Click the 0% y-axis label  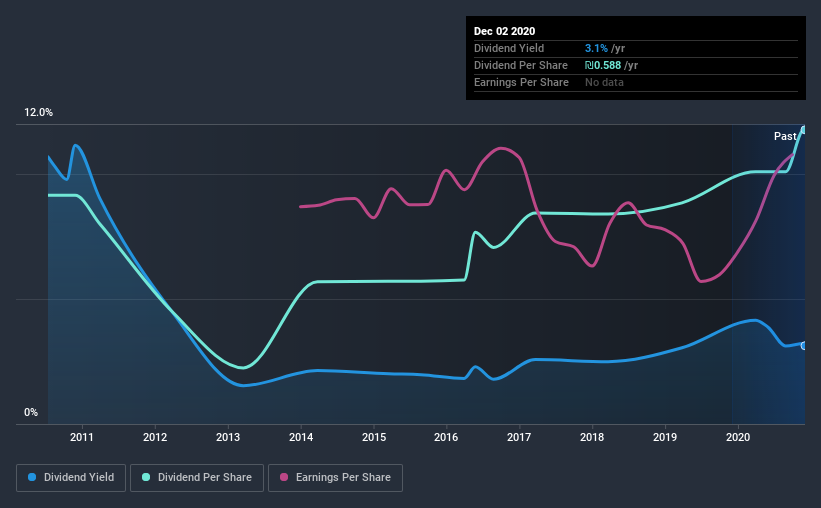[x=31, y=413]
